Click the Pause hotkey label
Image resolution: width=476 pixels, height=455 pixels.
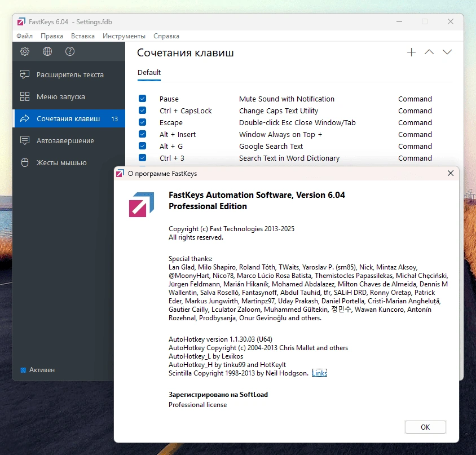click(x=169, y=99)
